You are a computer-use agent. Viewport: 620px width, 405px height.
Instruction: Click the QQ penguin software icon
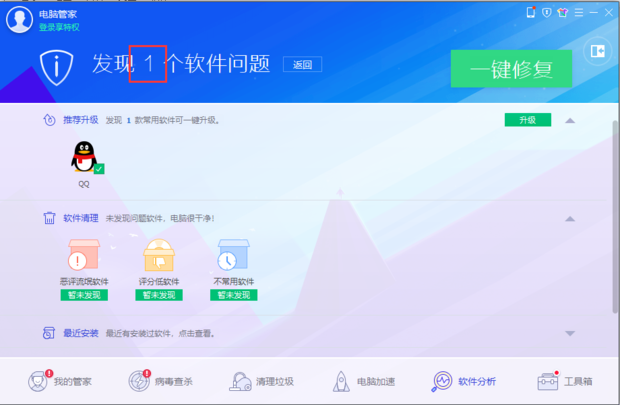[x=84, y=156]
